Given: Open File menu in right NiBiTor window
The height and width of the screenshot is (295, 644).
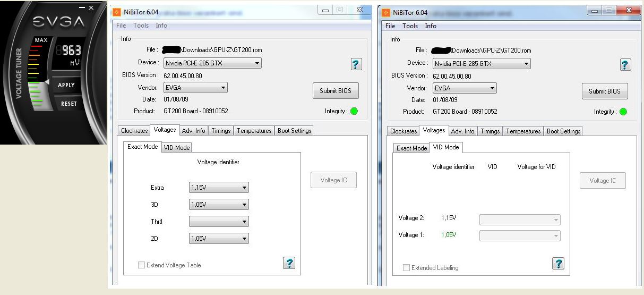Looking at the screenshot, I should click(390, 26).
